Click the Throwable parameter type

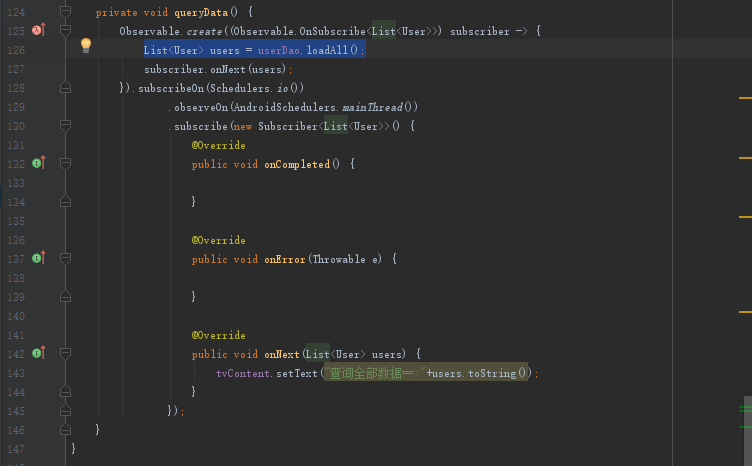339,259
